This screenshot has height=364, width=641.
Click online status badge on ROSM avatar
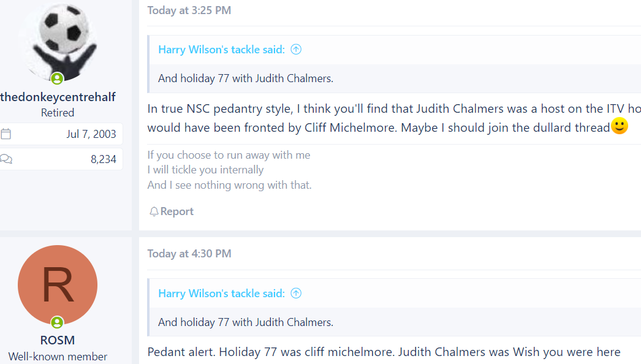click(57, 322)
